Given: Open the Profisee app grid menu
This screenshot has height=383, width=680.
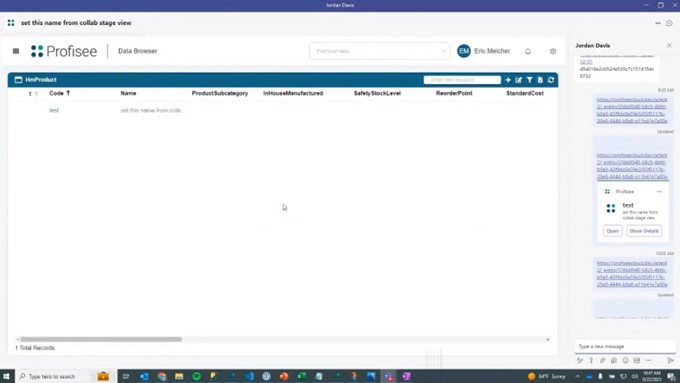Looking at the screenshot, I should click(x=16, y=51).
